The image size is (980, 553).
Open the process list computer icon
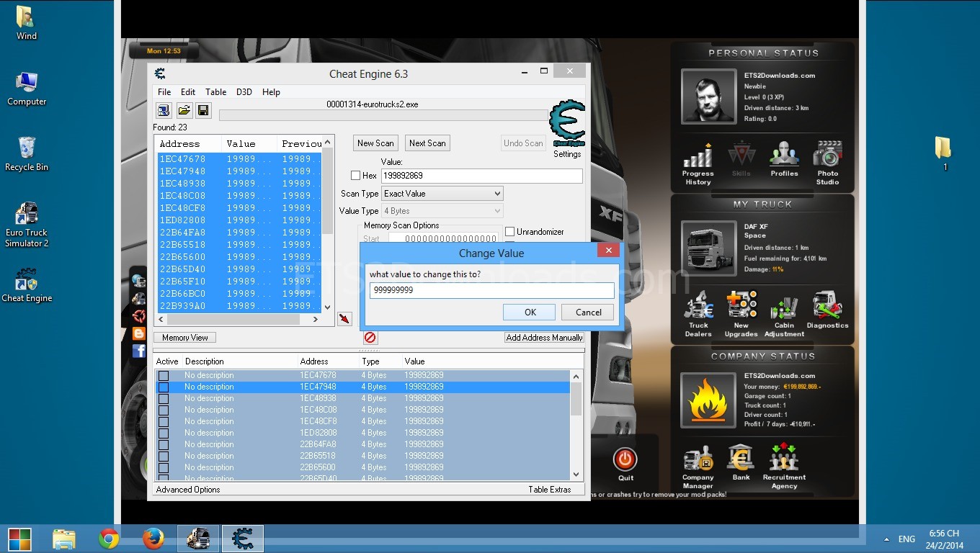tap(164, 110)
